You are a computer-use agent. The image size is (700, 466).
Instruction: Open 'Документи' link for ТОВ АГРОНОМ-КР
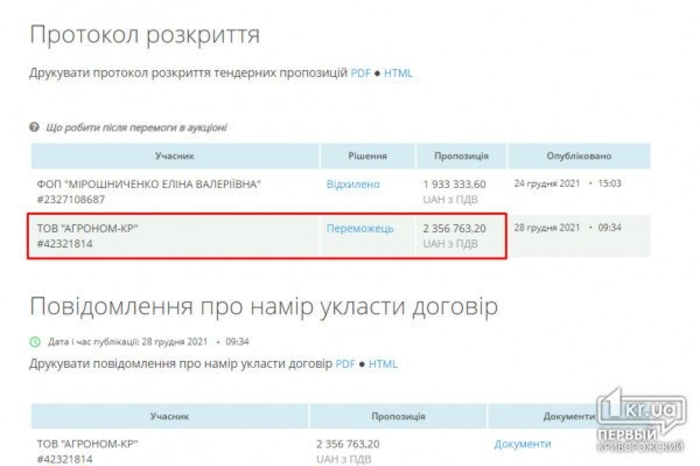(522, 444)
